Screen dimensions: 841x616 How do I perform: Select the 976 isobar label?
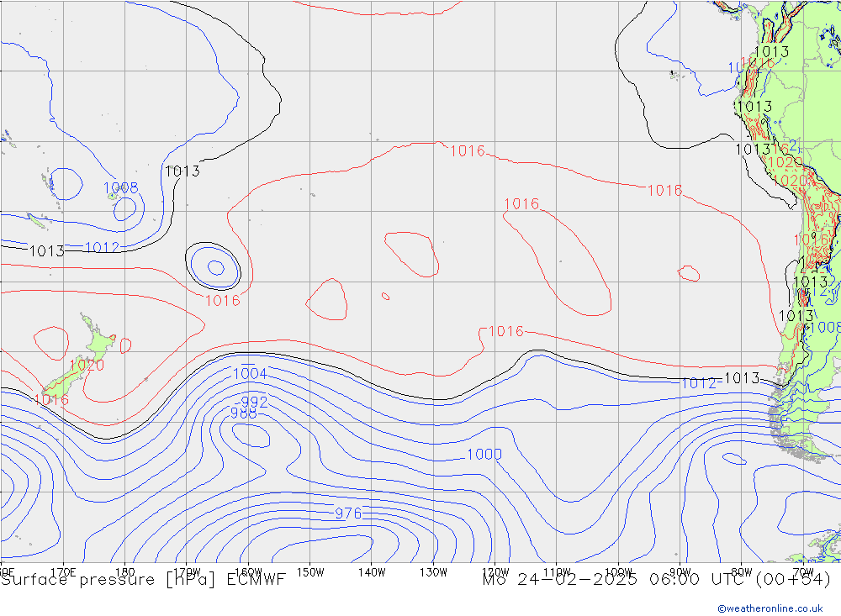[x=348, y=513]
